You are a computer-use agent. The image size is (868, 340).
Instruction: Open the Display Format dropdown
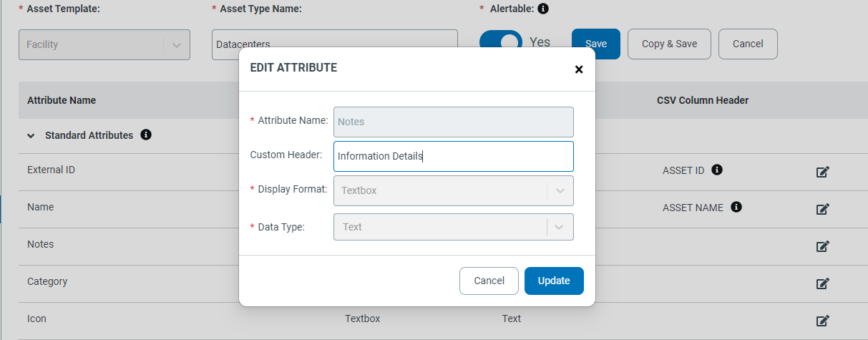point(453,190)
